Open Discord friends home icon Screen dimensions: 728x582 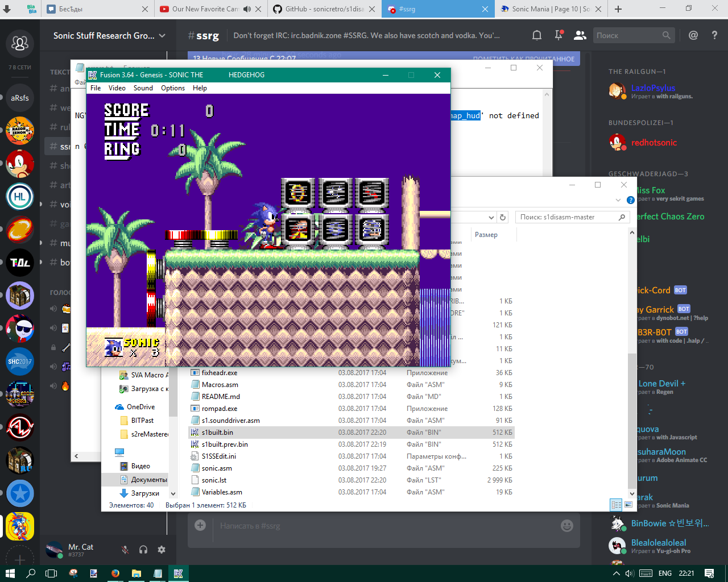(x=20, y=43)
